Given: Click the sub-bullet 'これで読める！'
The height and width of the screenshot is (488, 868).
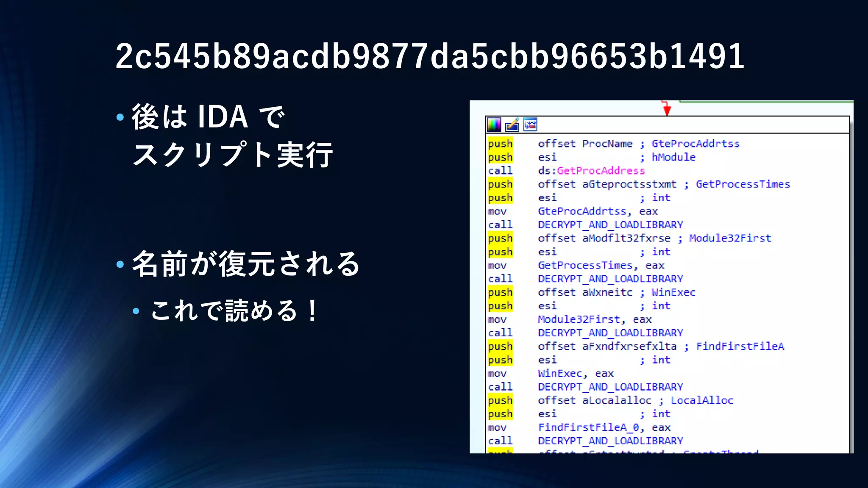Looking at the screenshot, I should pyautogui.click(x=234, y=311).
